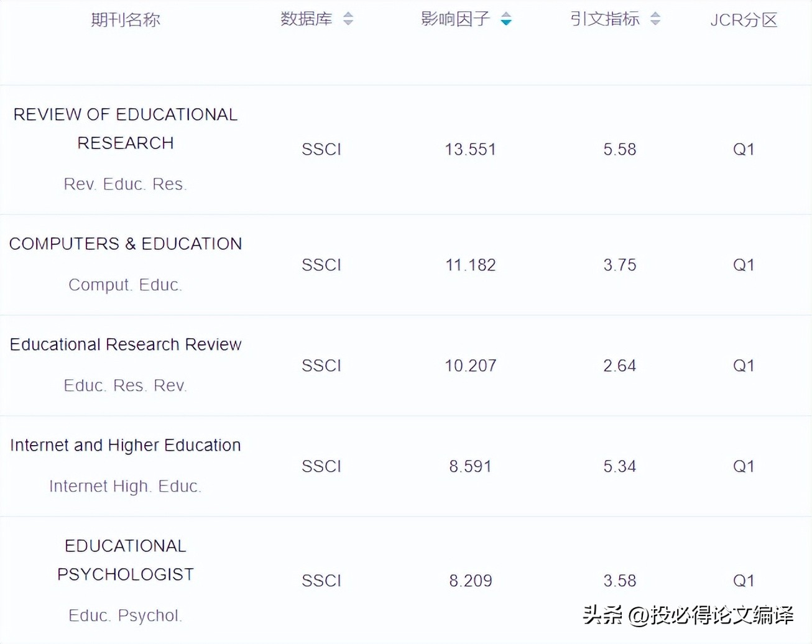Click the highlighted descending arrow on 影响因子
This screenshot has width=812, height=644.
(x=506, y=23)
